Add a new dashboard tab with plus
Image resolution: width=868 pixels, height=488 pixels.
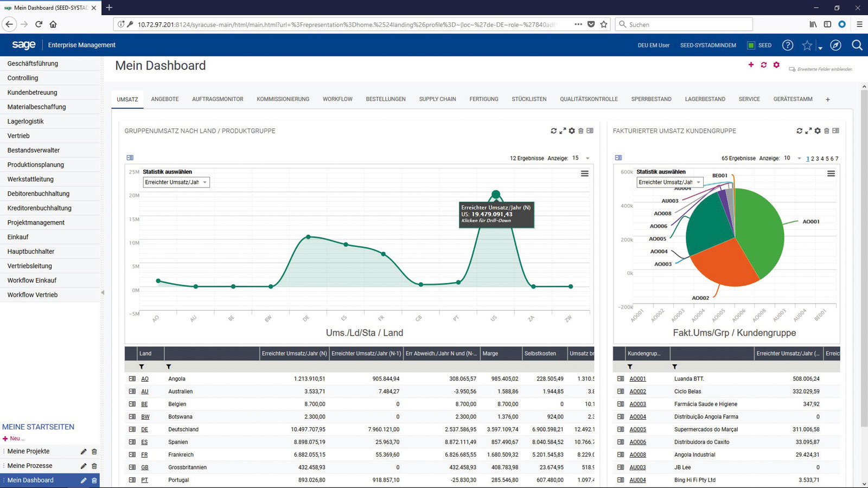pos(827,100)
